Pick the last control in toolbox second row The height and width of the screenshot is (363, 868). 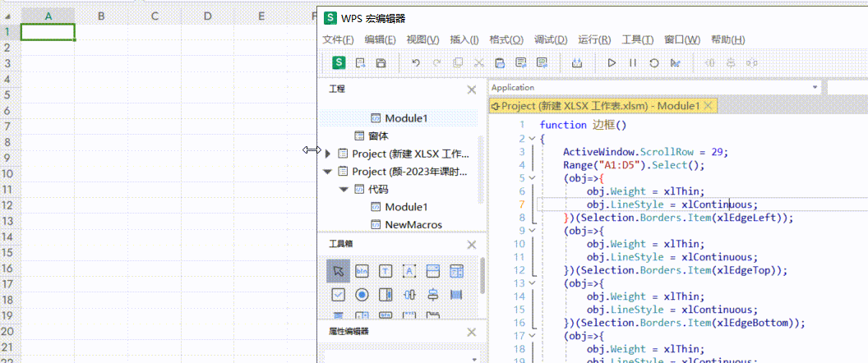point(457,294)
